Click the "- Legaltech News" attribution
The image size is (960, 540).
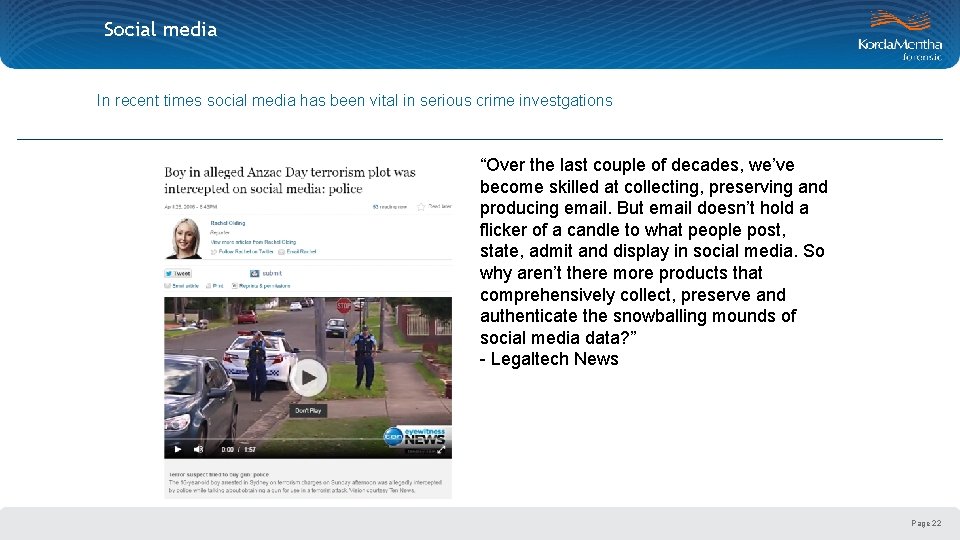(x=549, y=359)
